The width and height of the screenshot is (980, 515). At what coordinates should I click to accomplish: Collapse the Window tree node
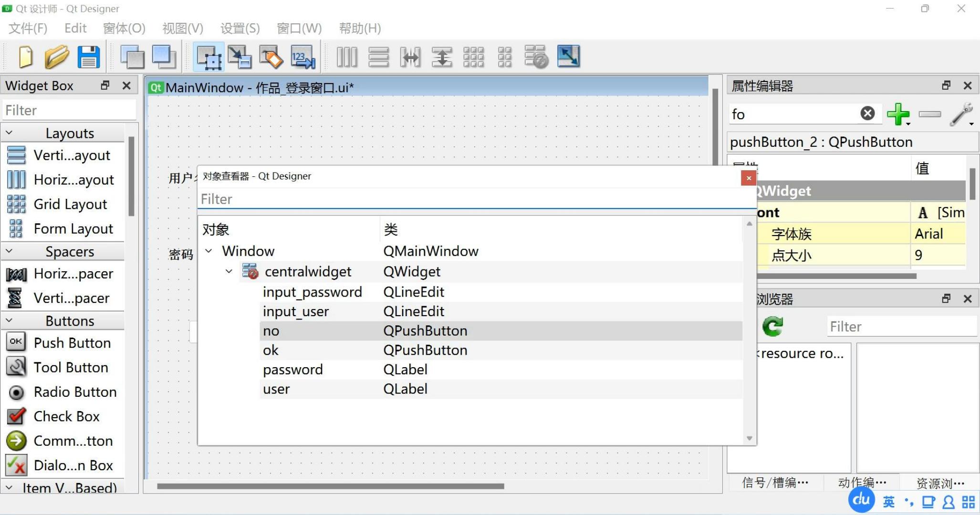(x=209, y=251)
